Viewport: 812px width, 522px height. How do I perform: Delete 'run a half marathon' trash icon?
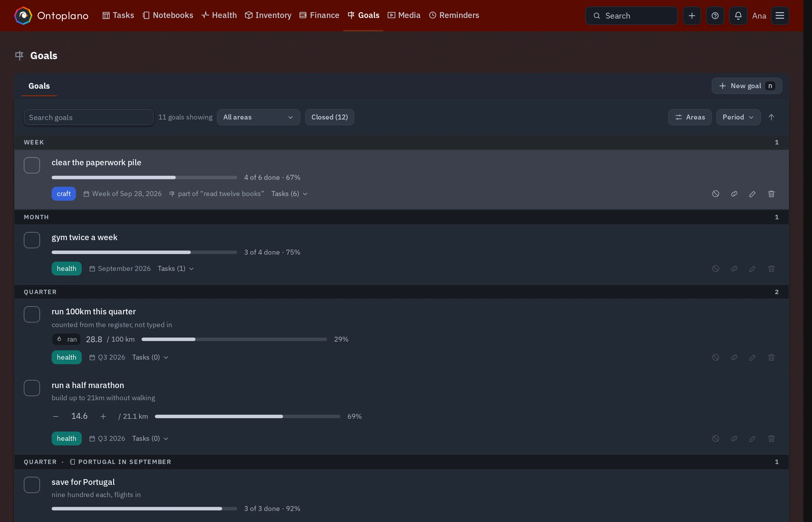pos(771,438)
